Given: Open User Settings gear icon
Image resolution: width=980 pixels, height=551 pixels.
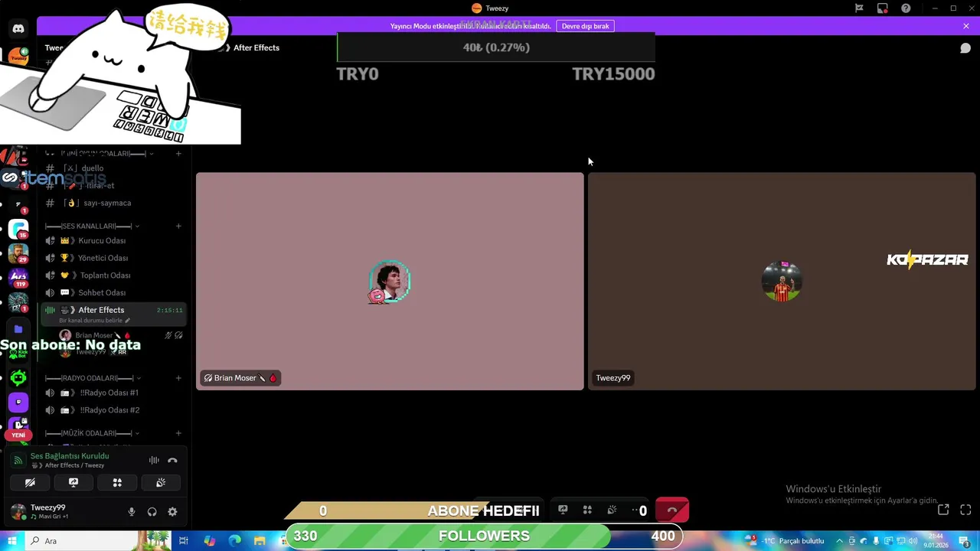Looking at the screenshot, I should click(172, 512).
